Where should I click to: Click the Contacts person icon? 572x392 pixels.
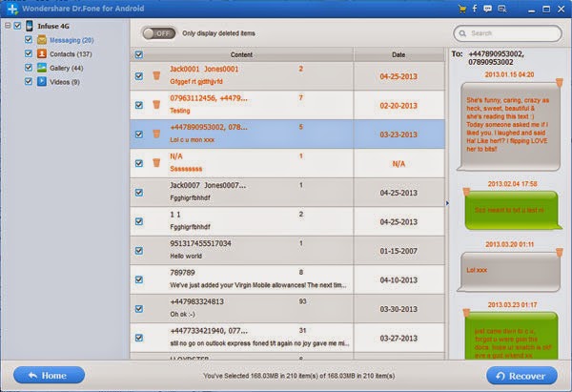click(42, 53)
